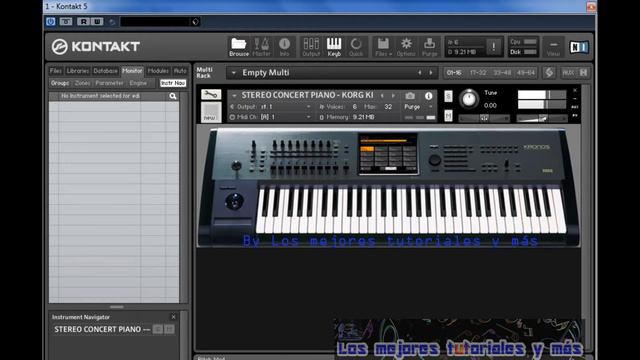The height and width of the screenshot is (360, 640).
Task: Open the Options gear dialog
Action: tap(406, 47)
